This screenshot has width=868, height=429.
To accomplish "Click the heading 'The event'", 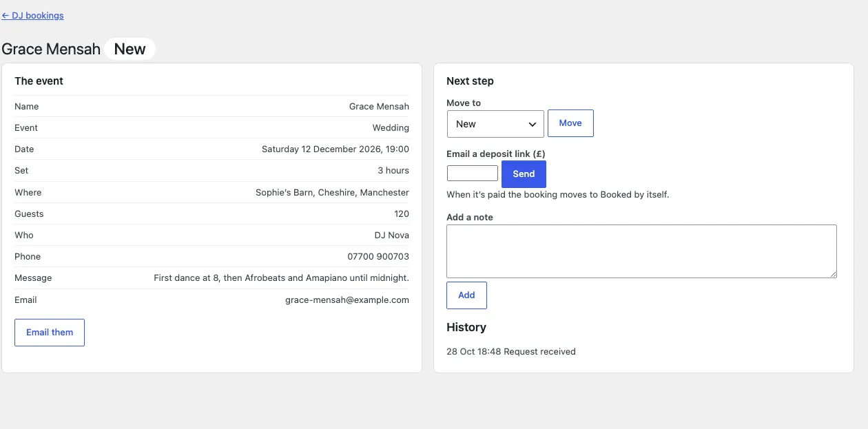I will click(x=39, y=81).
